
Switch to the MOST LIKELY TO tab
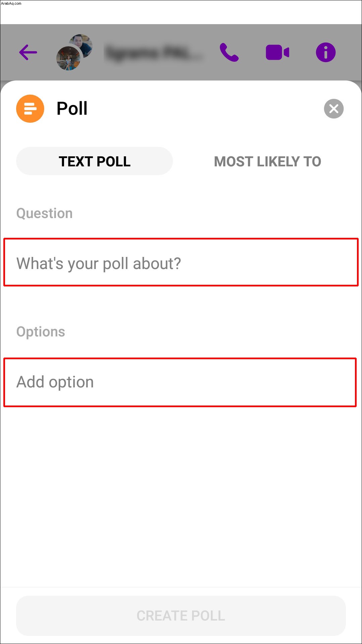click(267, 161)
